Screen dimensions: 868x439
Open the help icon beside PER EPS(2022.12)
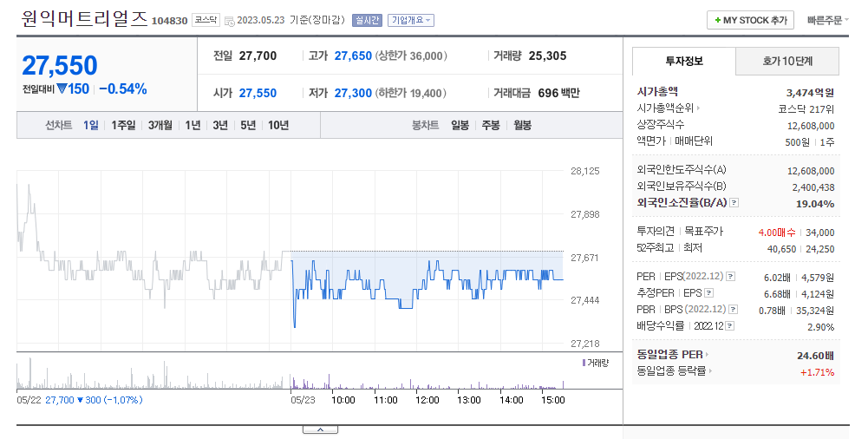tap(731, 276)
